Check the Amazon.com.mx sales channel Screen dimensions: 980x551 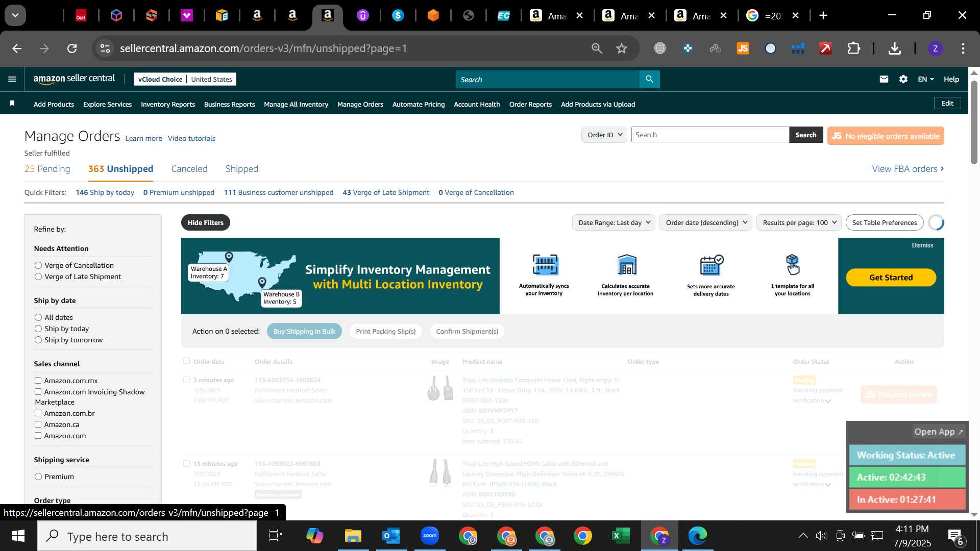38,380
